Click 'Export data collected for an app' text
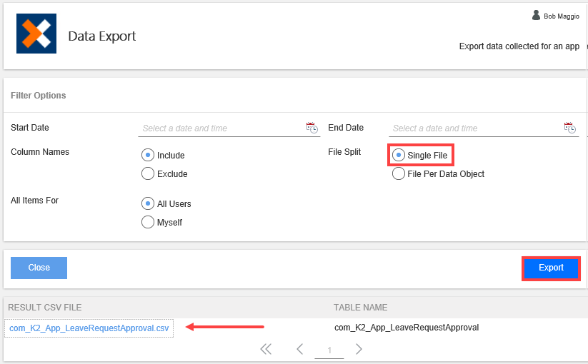This screenshot has height=364, width=588. pyautogui.click(x=519, y=46)
